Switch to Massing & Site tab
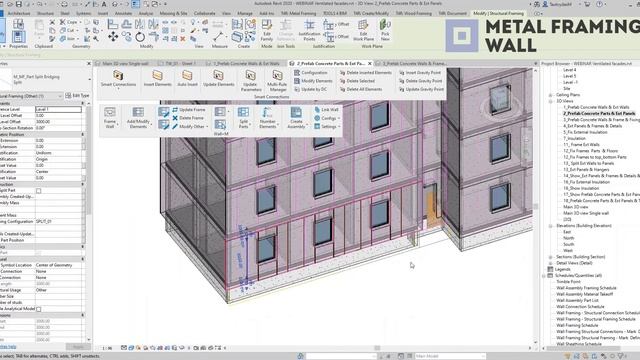The width and height of the screenshot is (640, 360). click(x=173, y=13)
